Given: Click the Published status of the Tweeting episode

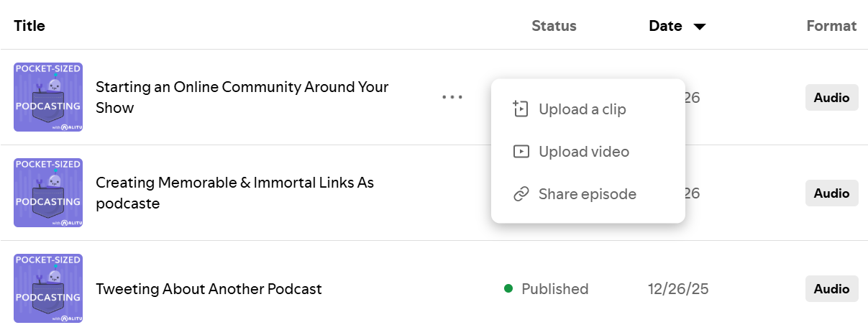Looking at the screenshot, I should pyautogui.click(x=554, y=289).
